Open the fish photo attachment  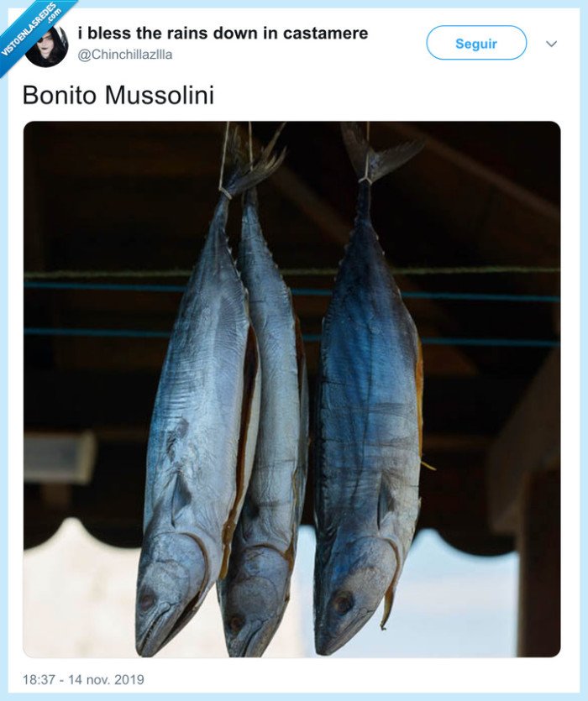pyautogui.click(x=292, y=390)
